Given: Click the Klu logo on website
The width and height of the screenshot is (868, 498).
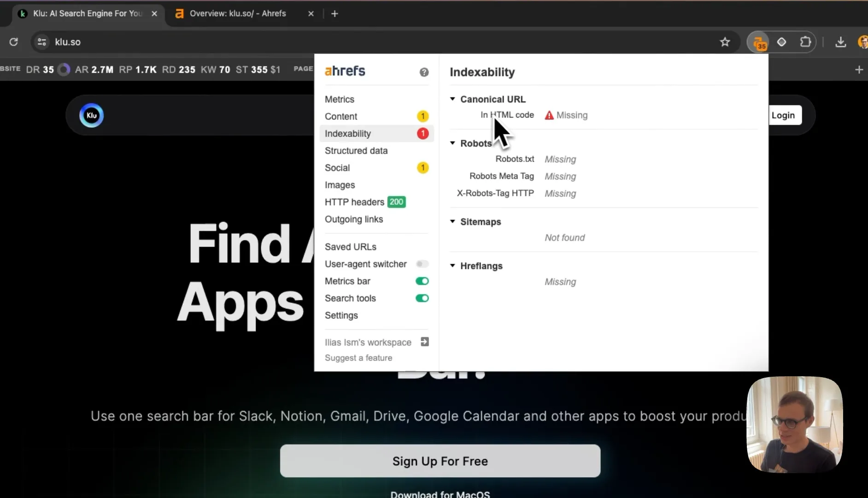Looking at the screenshot, I should [x=91, y=115].
